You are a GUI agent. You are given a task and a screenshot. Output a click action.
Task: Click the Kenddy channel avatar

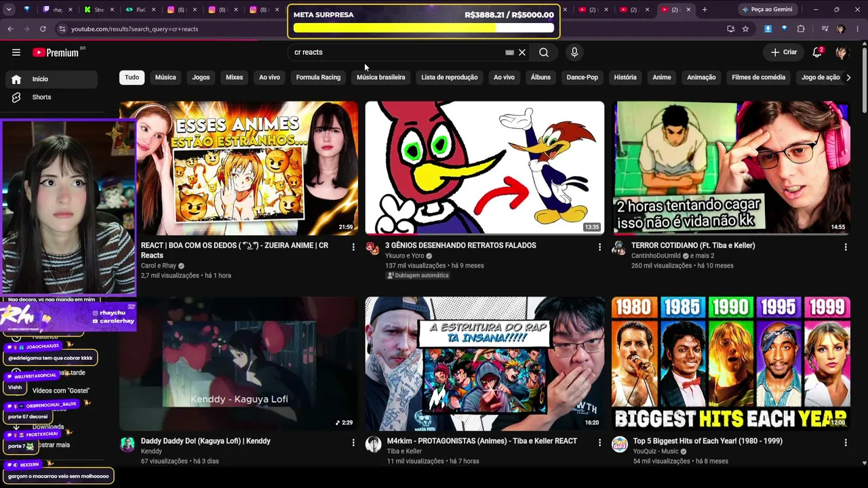(127, 444)
